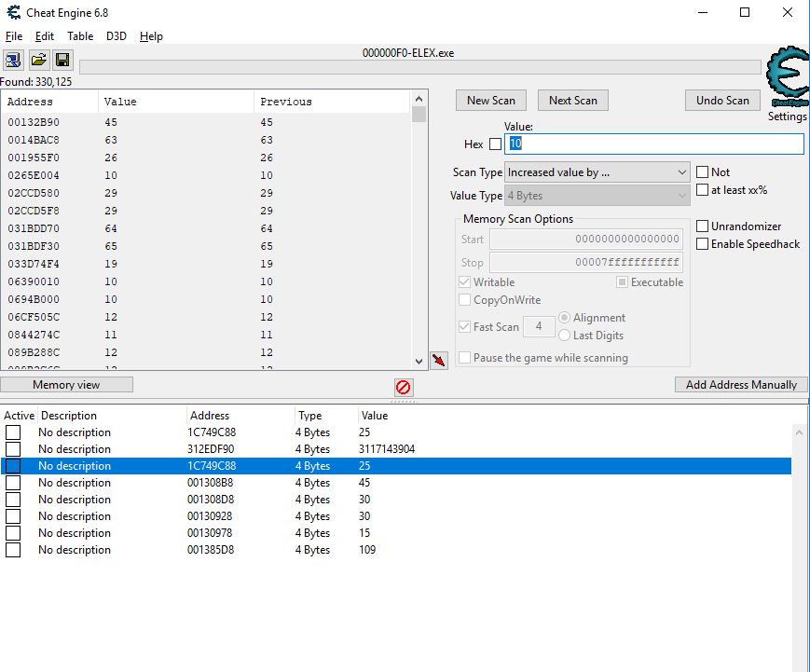Image resolution: width=810 pixels, height=672 pixels.
Task: Add selected scan result to address list
Action: [438, 360]
